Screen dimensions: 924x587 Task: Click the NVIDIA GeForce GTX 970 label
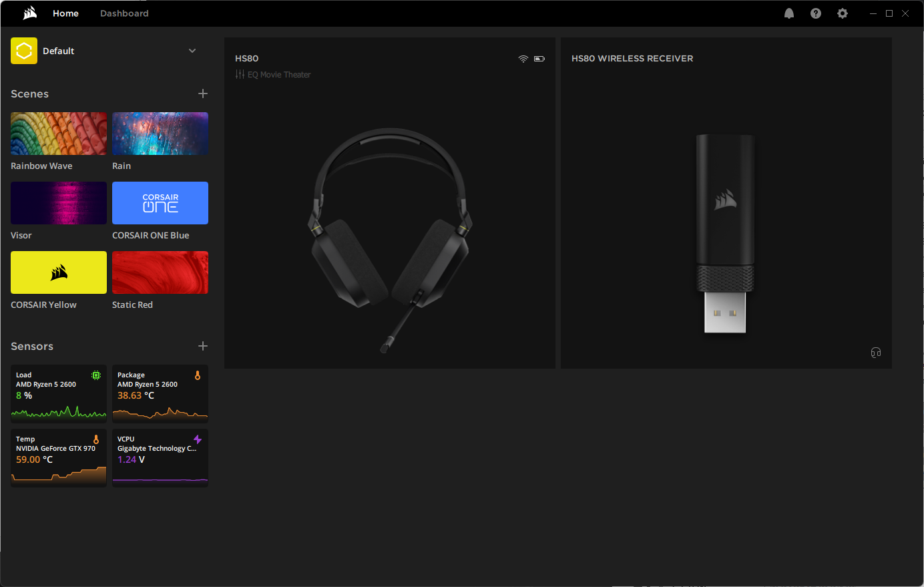55,449
